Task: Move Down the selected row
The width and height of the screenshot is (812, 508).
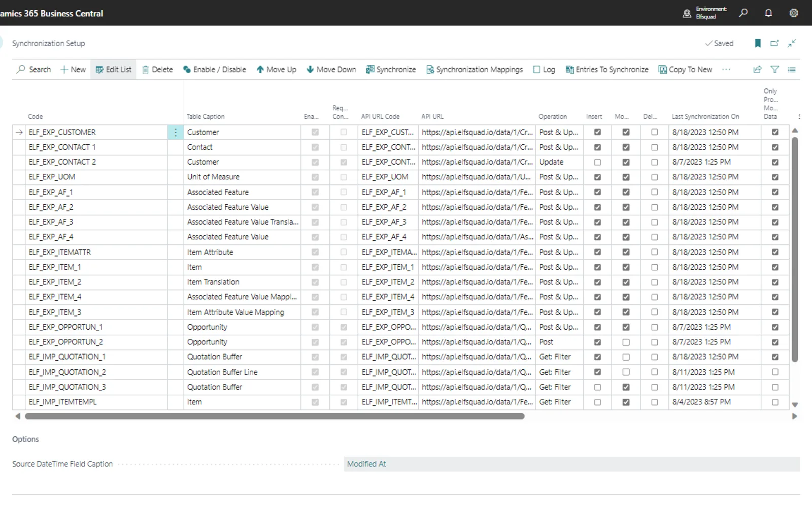Action: coord(331,70)
